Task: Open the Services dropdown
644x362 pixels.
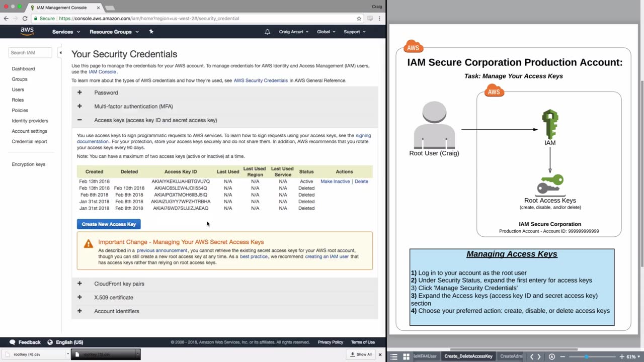Action: [66, 32]
